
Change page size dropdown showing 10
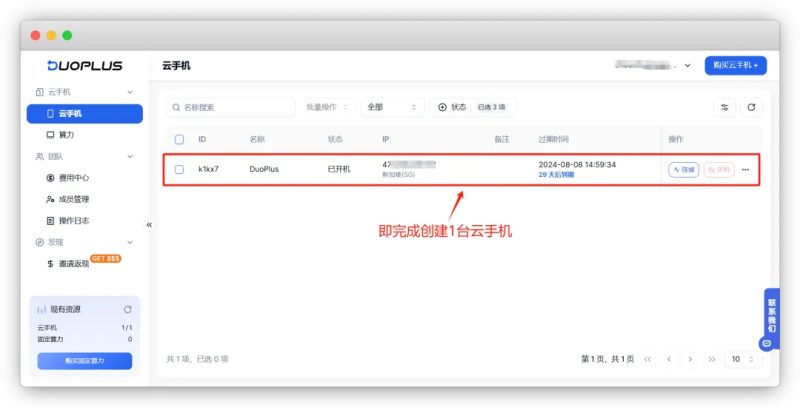pyautogui.click(x=743, y=359)
